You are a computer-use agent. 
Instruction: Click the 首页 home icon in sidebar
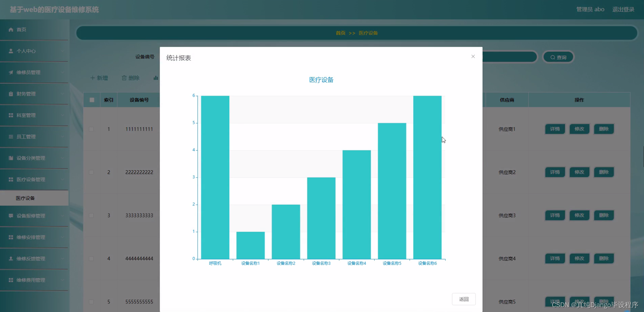(x=11, y=30)
